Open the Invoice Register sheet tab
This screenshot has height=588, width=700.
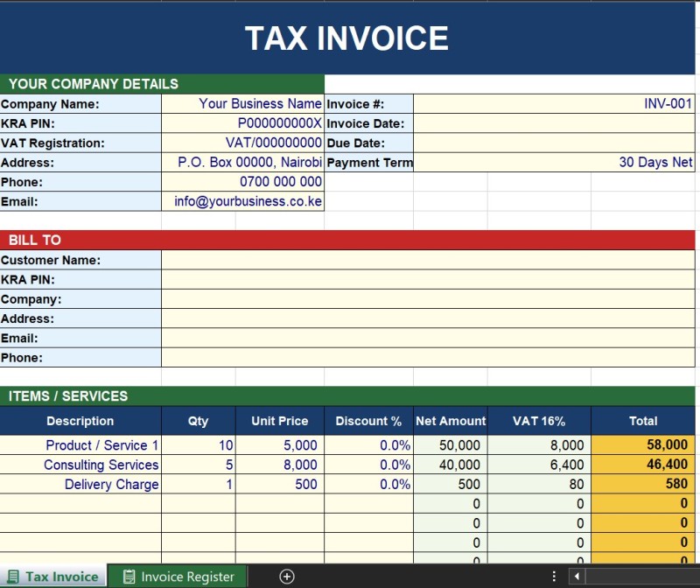(x=178, y=577)
